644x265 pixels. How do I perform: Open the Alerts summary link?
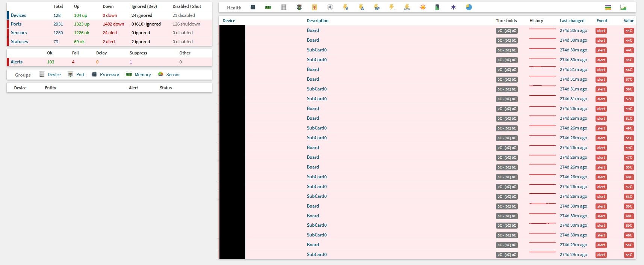[17, 62]
